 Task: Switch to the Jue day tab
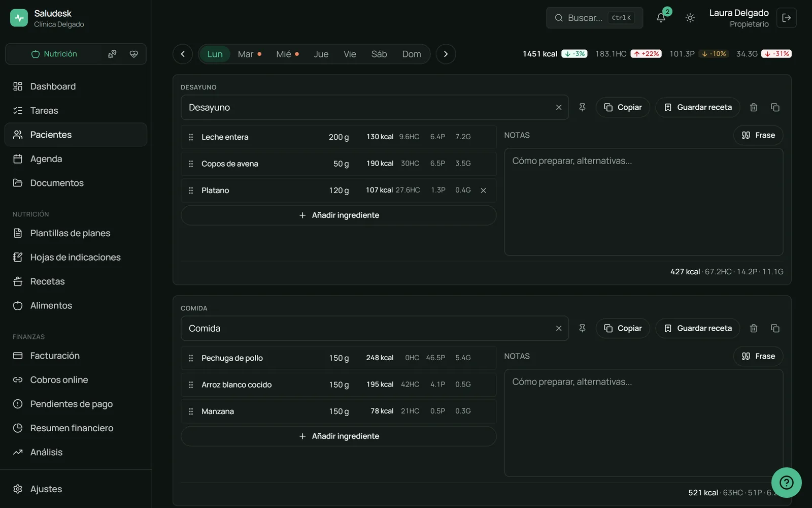pos(321,54)
